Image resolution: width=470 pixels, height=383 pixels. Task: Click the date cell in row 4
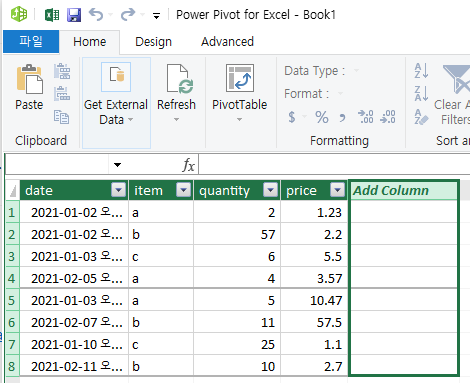74,278
